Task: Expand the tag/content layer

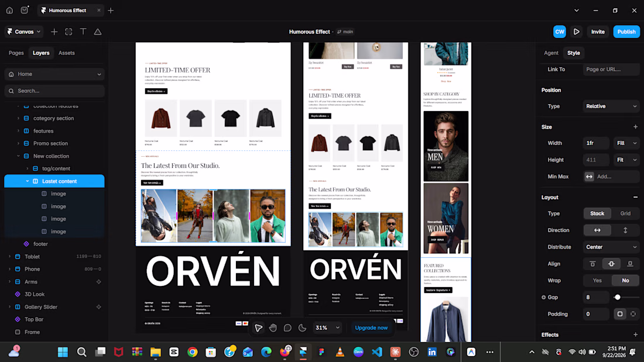Action: (x=27, y=168)
